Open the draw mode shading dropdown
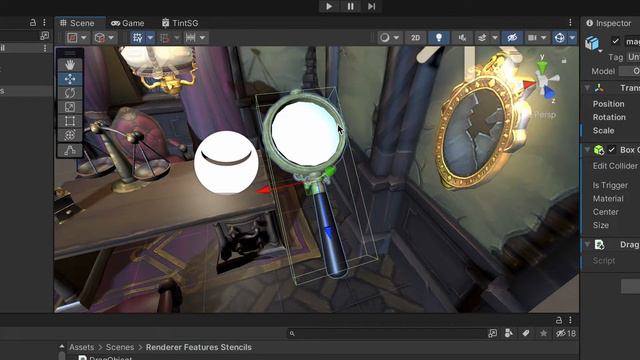This screenshot has width=640, height=360. pos(396,38)
